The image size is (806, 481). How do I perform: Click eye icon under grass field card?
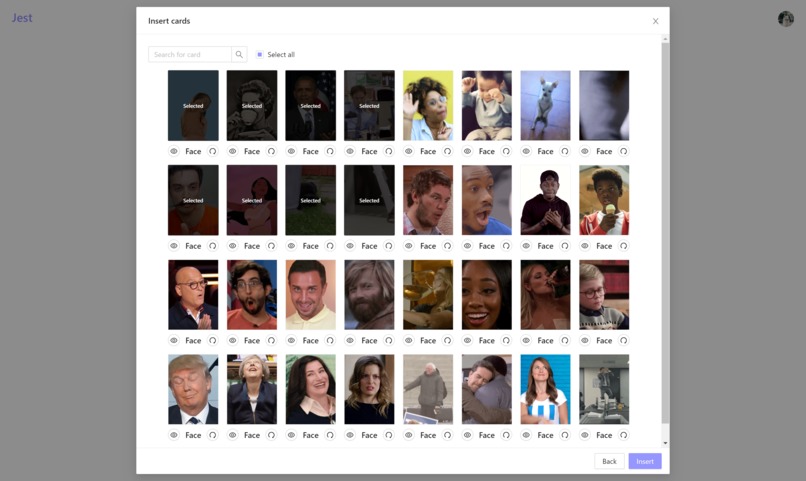tap(291, 246)
